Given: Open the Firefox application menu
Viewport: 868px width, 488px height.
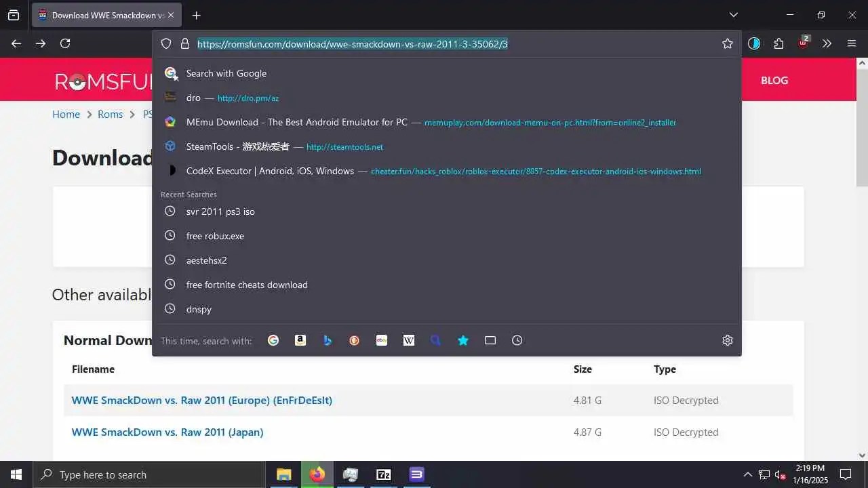Looking at the screenshot, I should coord(852,43).
